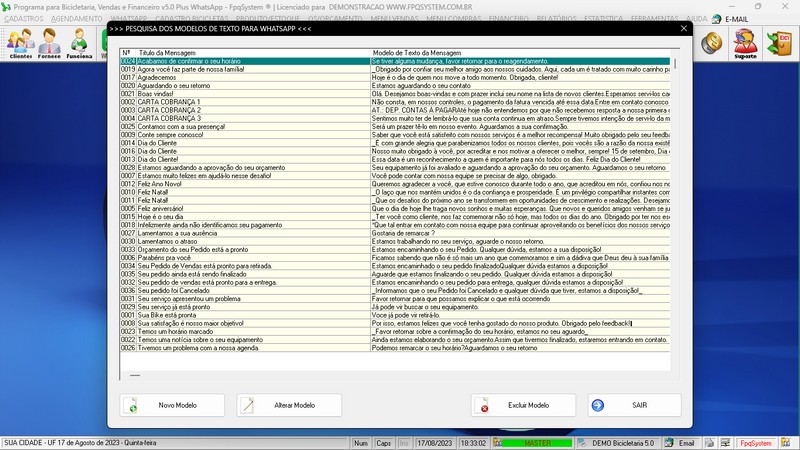The image size is (800, 450).
Task: Click the Excluir Modelo button
Action: pyautogui.click(x=523, y=405)
